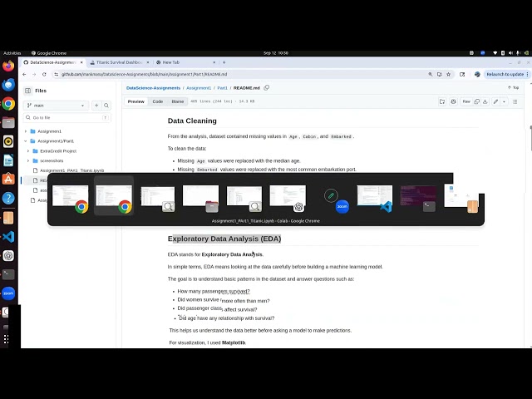Click the pencil edit file icon
Image resolution: width=532 pixels, height=399 pixels.
coord(495,101)
